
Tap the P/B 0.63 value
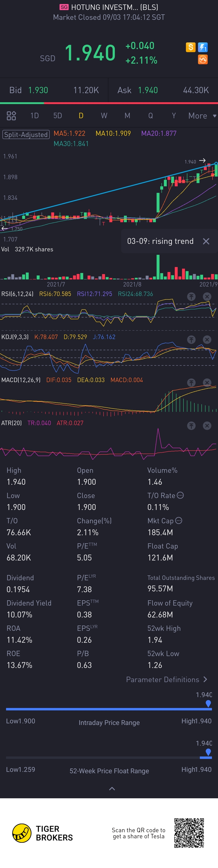[84, 665]
